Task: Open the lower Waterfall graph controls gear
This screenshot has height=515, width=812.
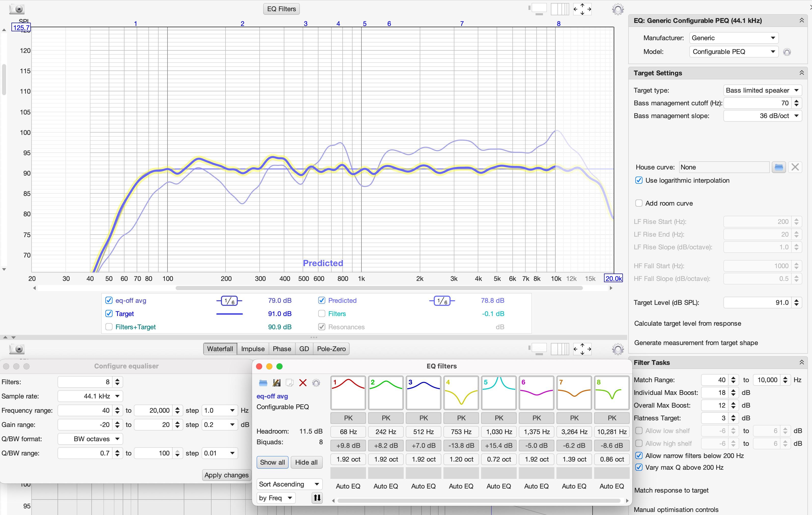Action: [x=618, y=349]
